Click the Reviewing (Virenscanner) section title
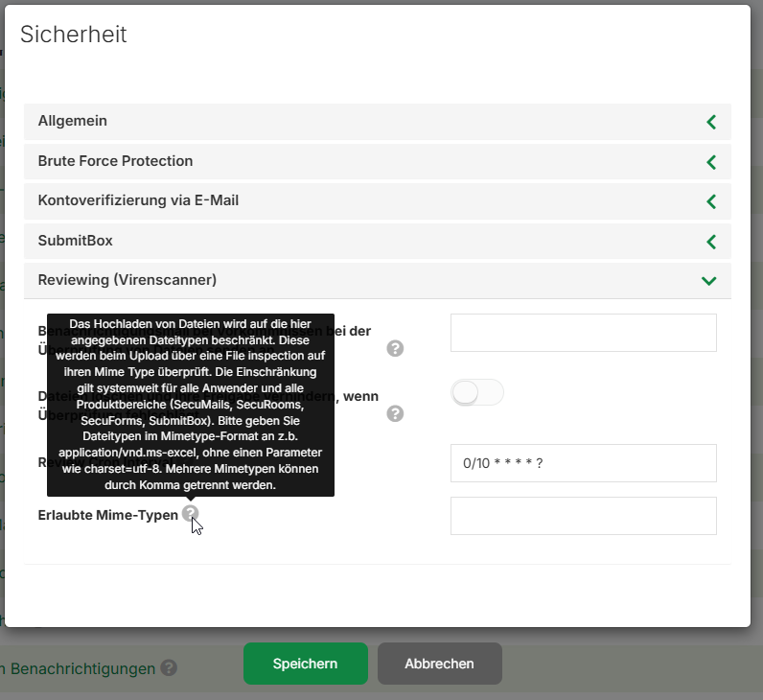763x700 pixels. [127, 280]
